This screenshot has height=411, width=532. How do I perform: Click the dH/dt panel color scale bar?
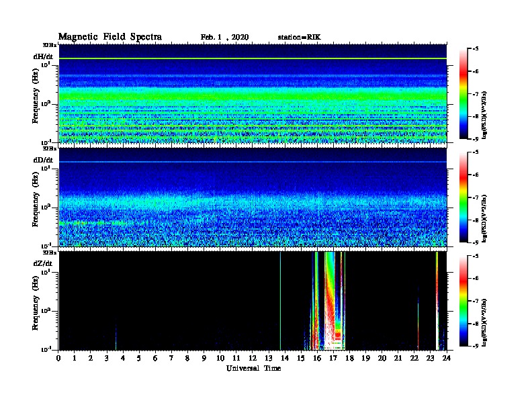(463, 93)
